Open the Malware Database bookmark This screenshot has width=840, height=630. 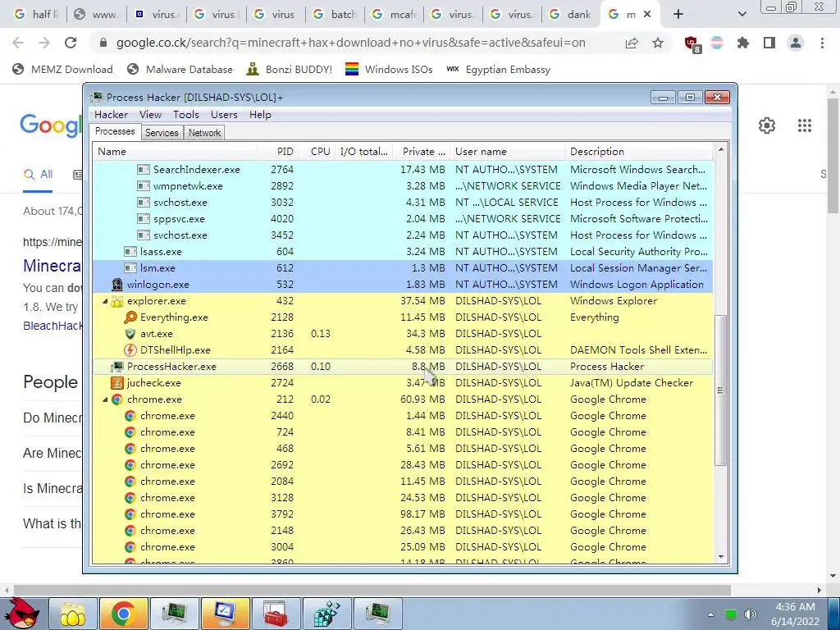coord(180,70)
